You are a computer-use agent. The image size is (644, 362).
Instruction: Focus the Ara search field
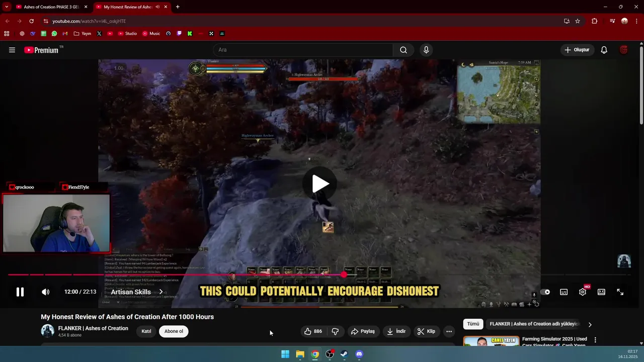pyautogui.click(x=303, y=50)
